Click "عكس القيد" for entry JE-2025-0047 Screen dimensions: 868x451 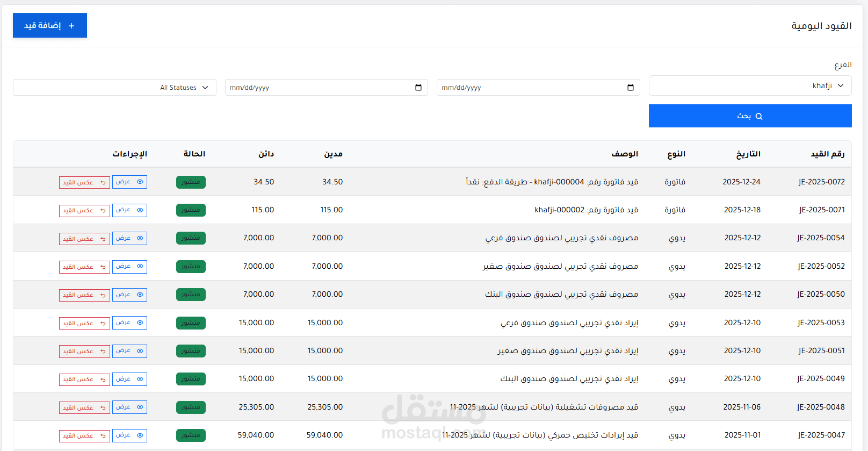click(84, 436)
